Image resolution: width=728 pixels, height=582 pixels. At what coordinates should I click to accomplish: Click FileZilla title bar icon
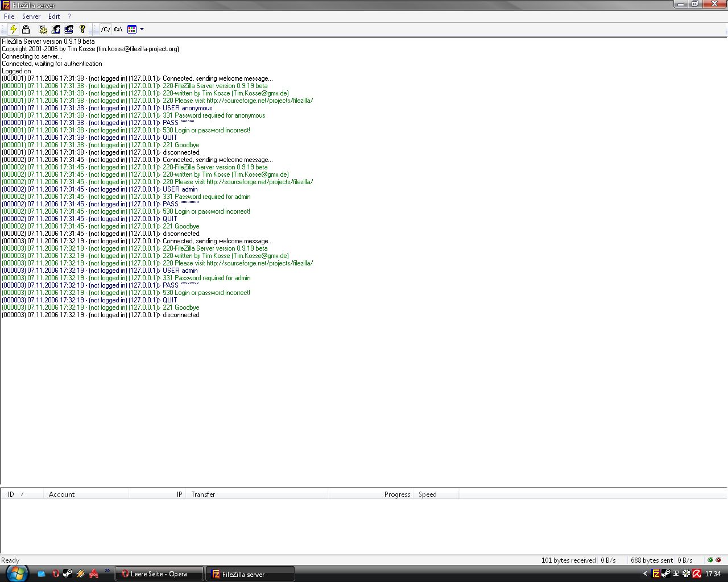pyautogui.click(x=6, y=5)
